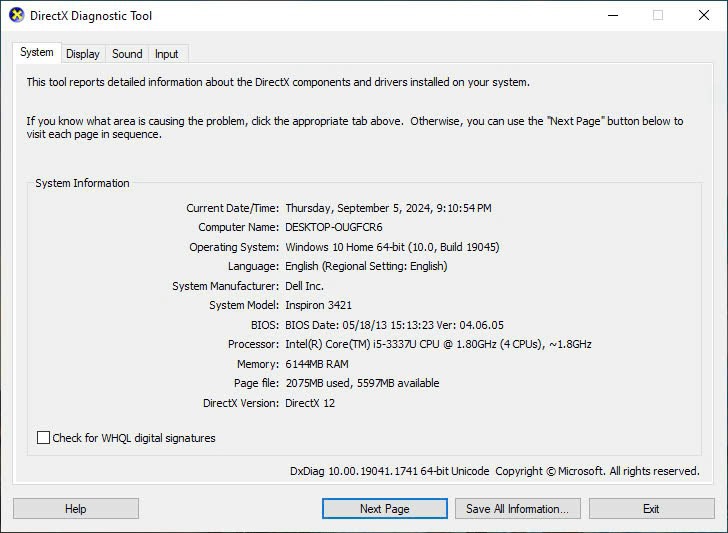This screenshot has width=728, height=533.
Task: Click the DxDiag version copyright line
Action: point(494,471)
